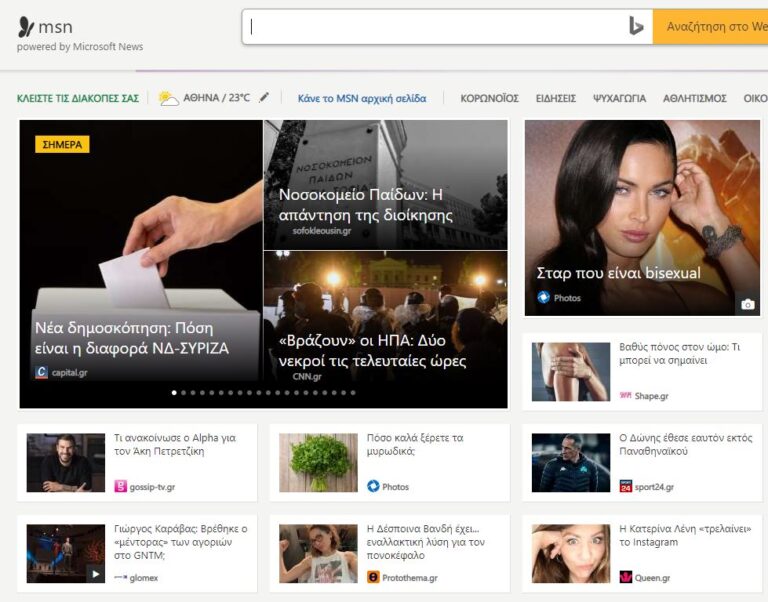768x602 pixels.
Task: Open Νέα δημοσκόπηση ΝΔ-ΣΥΡΙΖΑ headline
Action: [x=132, y=338]
